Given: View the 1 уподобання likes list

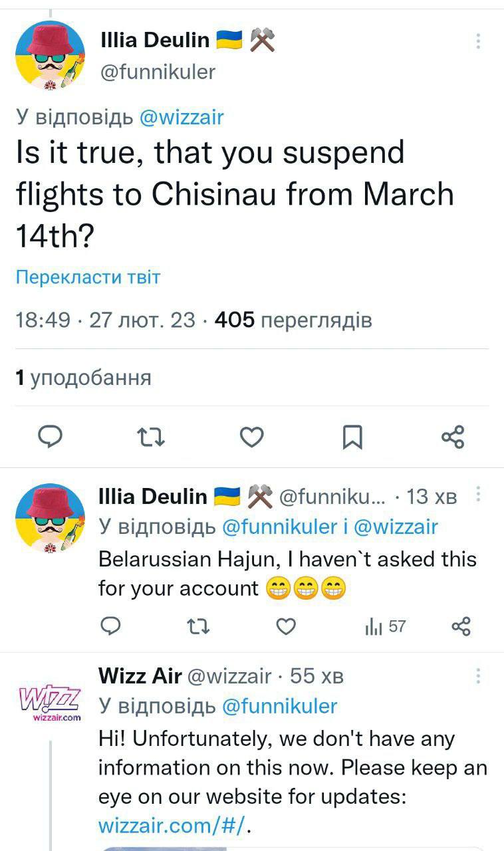Looking at the screenshot, I should pos(83,378).
